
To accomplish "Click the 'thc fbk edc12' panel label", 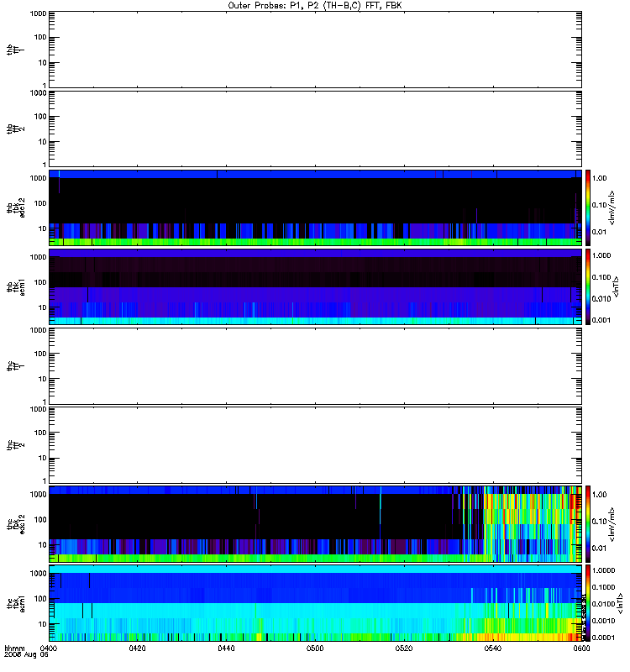I will [x=15, y=523].
